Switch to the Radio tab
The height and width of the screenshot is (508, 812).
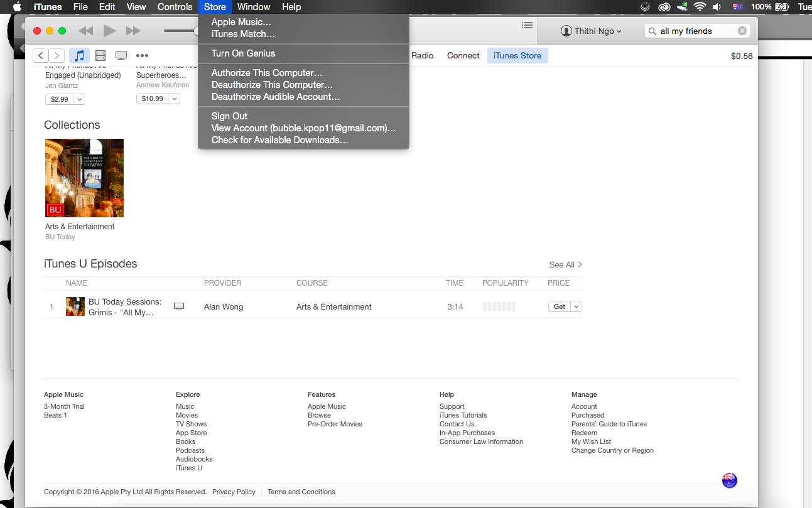tap(423, 55)
